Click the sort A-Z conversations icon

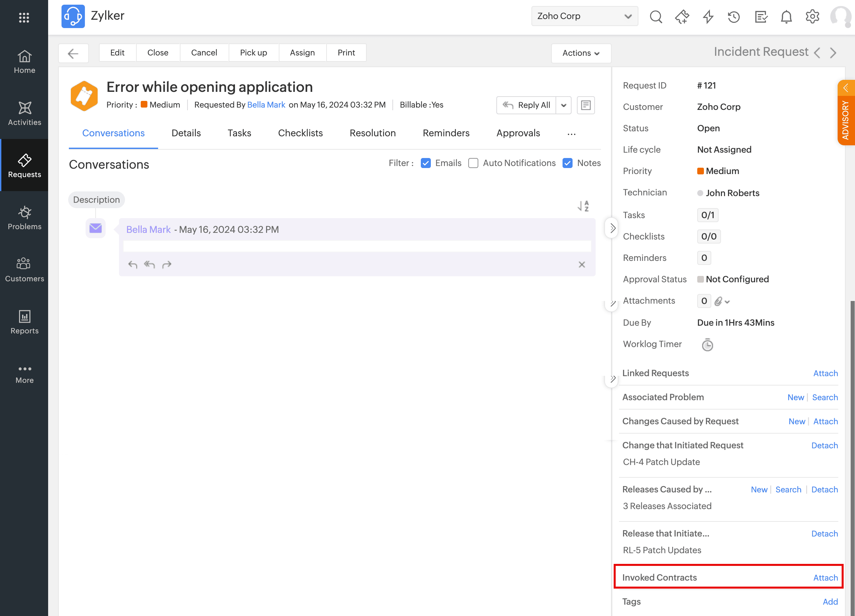coord(583,206)
